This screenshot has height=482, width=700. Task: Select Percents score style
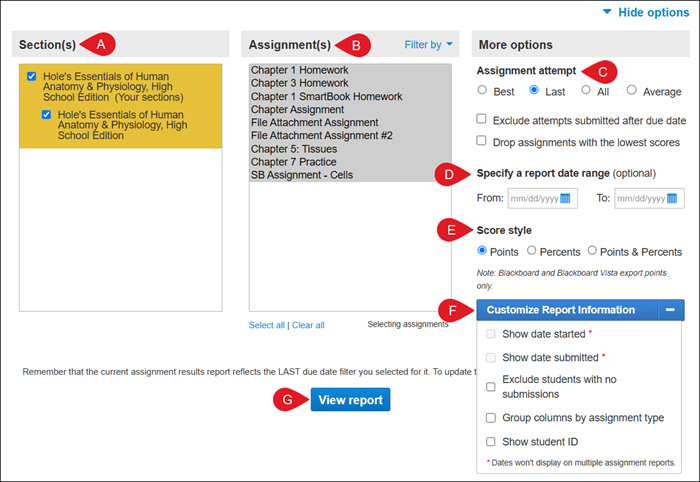[532, 251]
